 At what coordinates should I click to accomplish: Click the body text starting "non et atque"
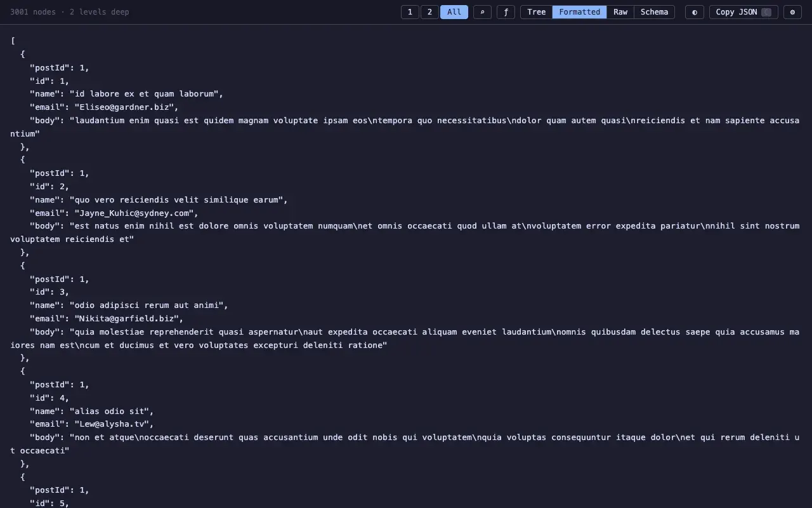[405, 444]
